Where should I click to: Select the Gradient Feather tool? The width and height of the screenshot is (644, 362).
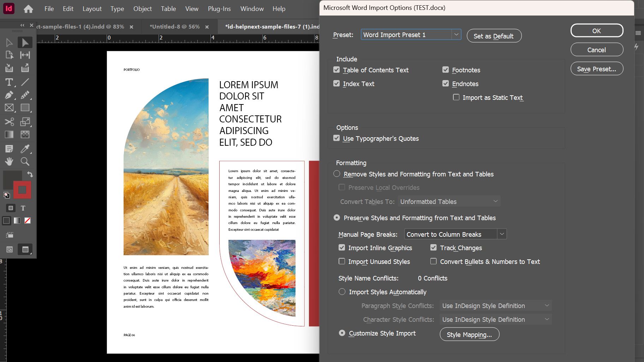25,134
